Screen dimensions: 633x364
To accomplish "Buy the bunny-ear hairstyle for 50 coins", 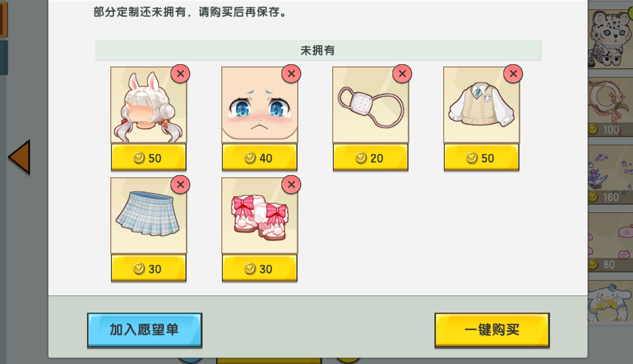I will pos(148,158).
